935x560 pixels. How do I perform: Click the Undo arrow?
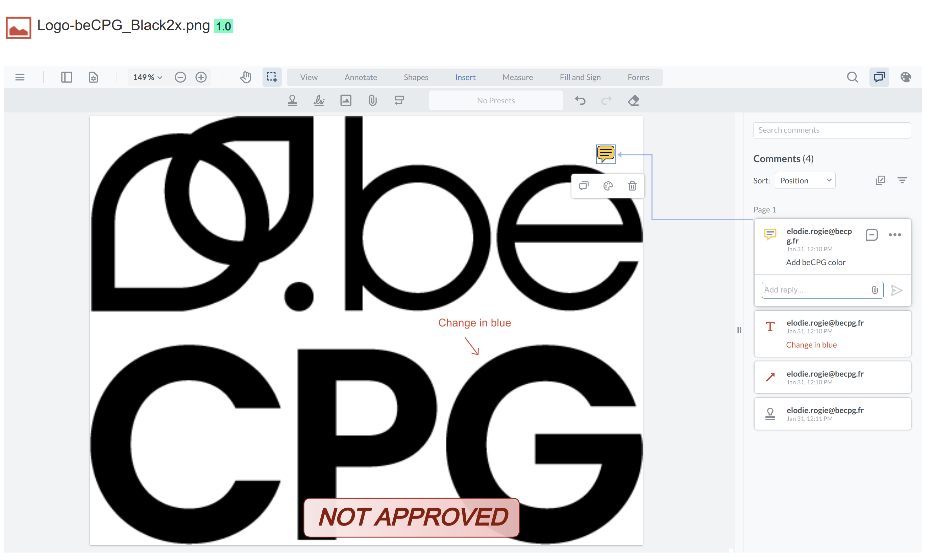[580, 100]
